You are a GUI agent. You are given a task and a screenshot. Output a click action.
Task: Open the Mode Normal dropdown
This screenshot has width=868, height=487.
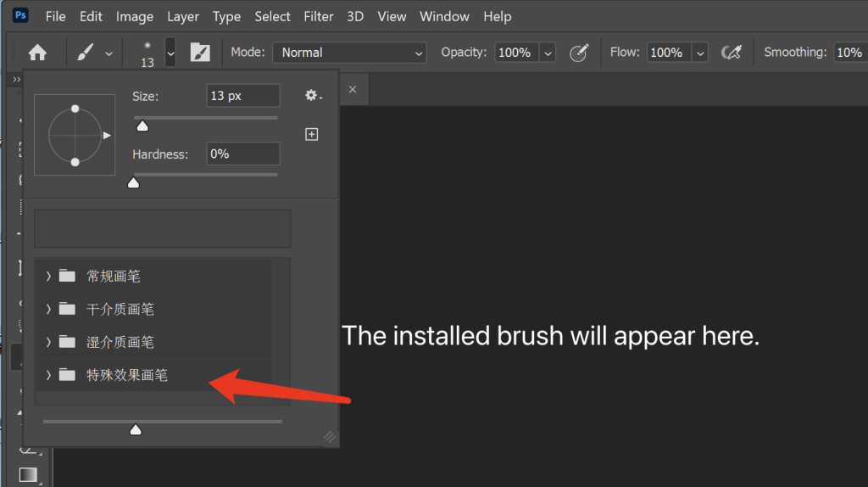[349, 53]
